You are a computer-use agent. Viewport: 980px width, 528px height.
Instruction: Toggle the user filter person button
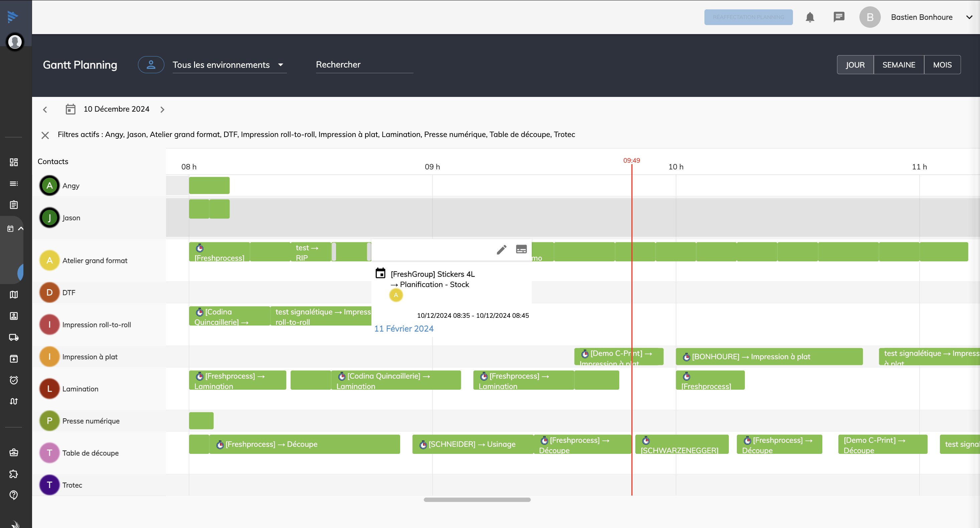pyautogui.click(x=151, y=65)
